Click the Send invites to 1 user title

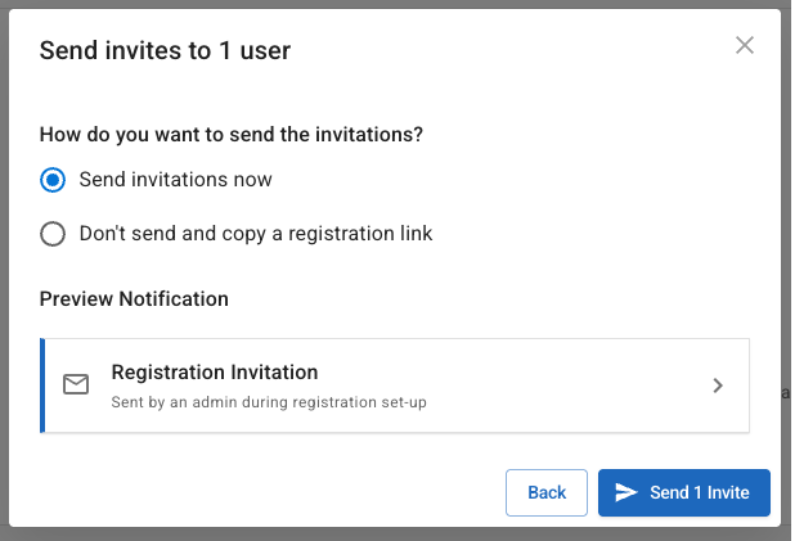pos(165,50)
